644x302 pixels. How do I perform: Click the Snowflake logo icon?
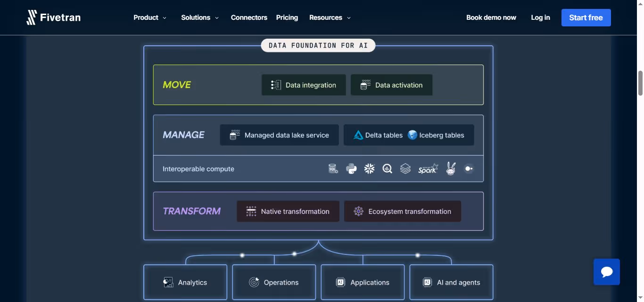[x=369, y=169]
